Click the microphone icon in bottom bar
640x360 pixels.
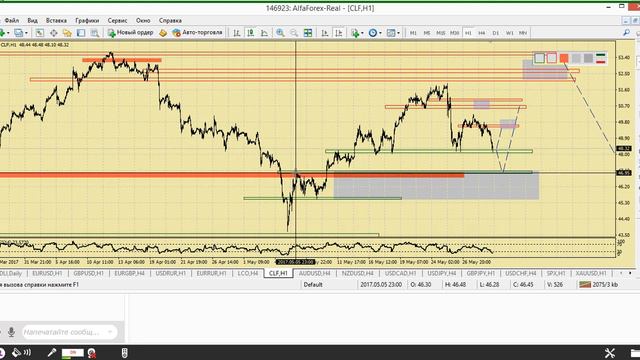point(52,353)
